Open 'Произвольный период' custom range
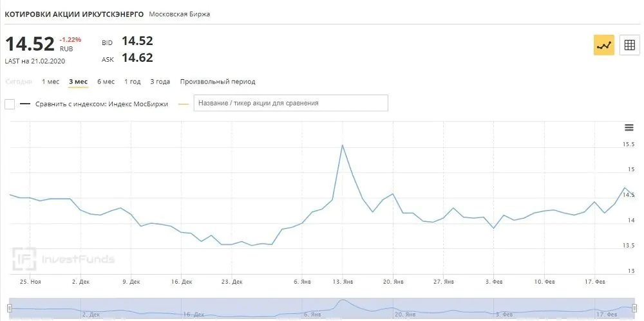This screenshot has height=321, width=644. tap(218, 82)
